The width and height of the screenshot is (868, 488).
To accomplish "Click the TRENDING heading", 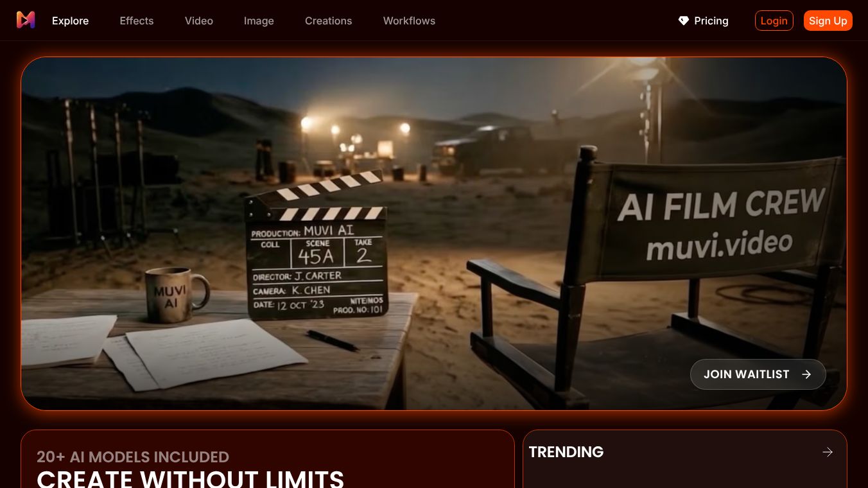I will [566, 452].
